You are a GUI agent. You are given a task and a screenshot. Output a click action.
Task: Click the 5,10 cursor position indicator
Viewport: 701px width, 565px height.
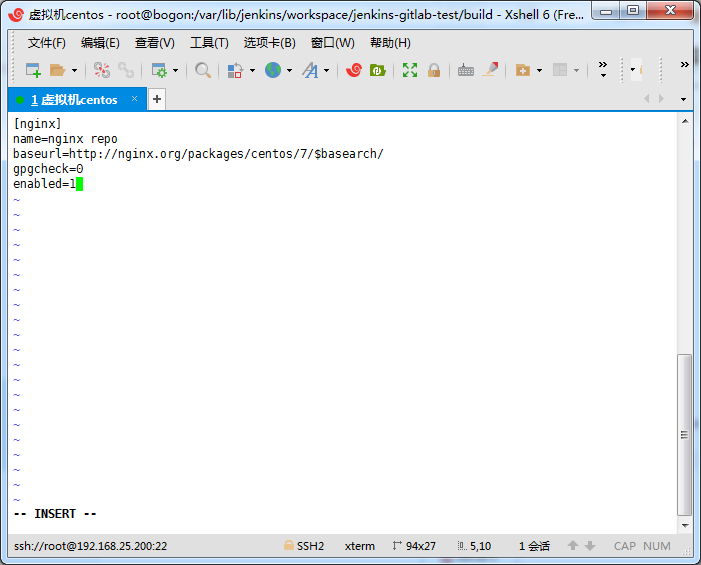pyautogui.click(x=474, y=546)
